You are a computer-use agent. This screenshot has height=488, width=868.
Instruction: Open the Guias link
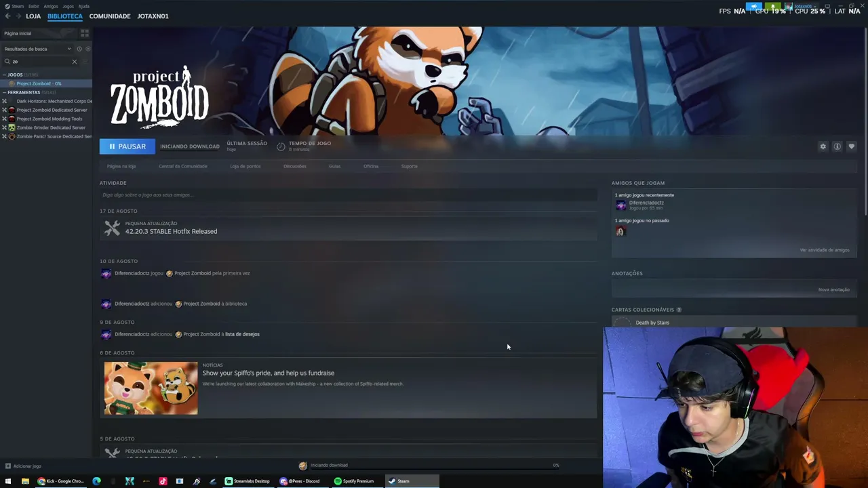[334, 166]
